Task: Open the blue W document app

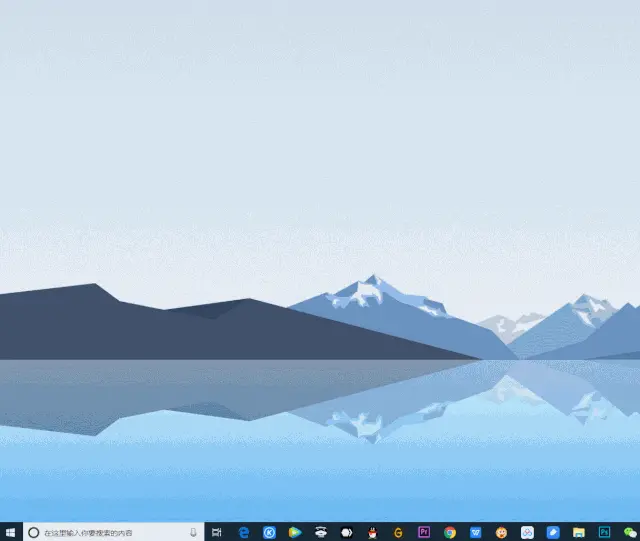Action: coord(476,532)
